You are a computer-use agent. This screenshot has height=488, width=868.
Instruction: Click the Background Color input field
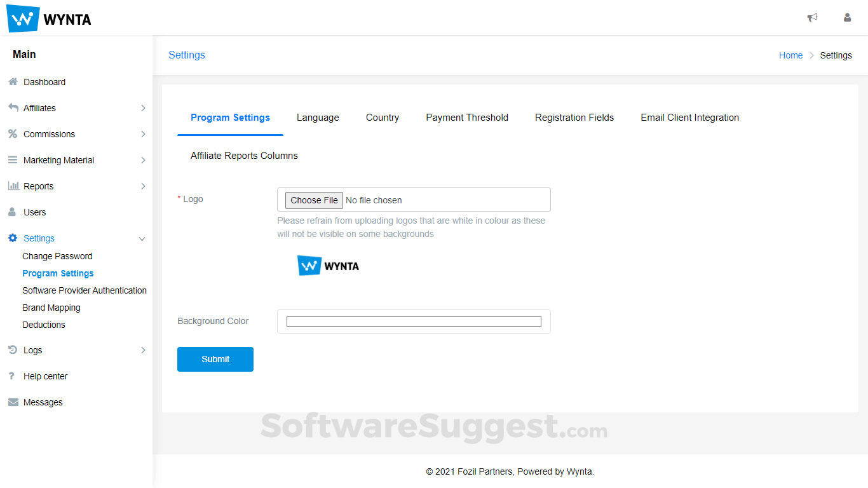pos(413,322)
